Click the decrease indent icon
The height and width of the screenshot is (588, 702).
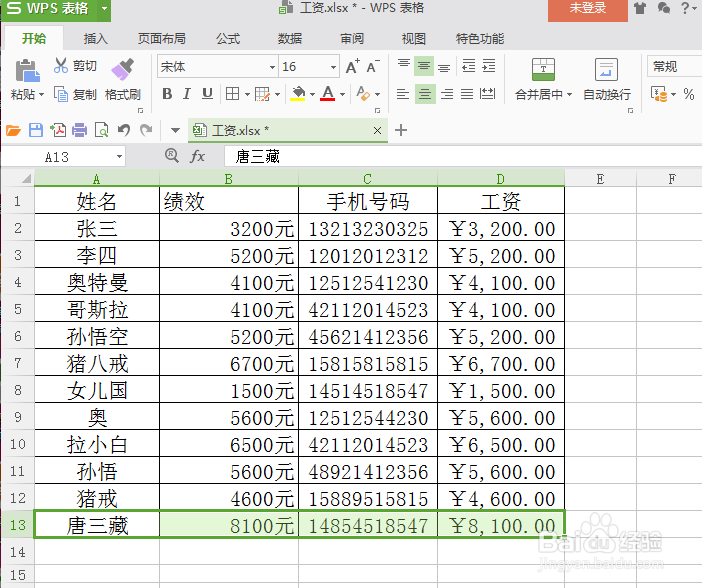[468, 66]
